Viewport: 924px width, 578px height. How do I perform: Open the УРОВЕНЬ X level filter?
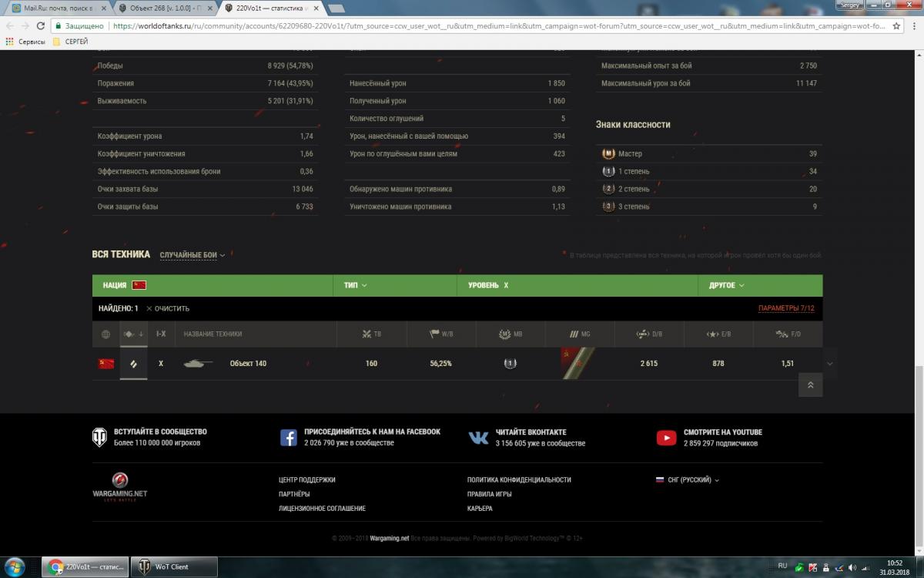(x=488, y=285)
